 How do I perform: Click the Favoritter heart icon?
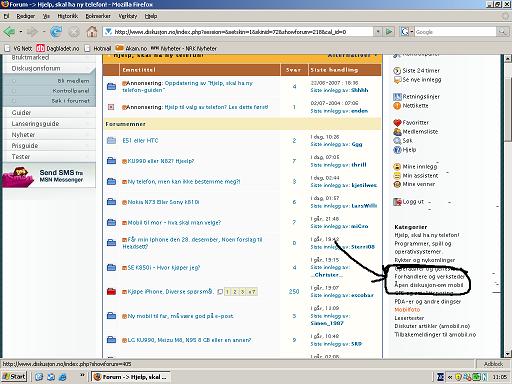pyautogui.click(x=397, y=123)
